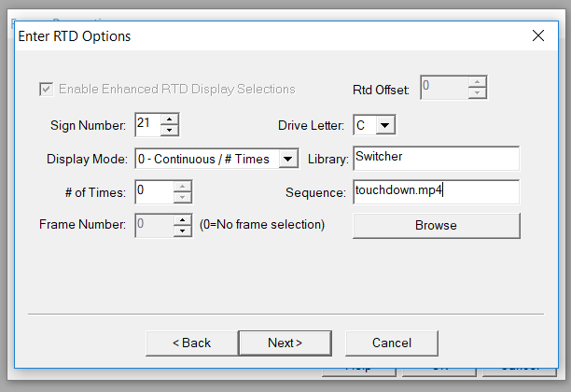Click the Library label
The width and height of the screenshot is (571, 392).
(x=328, y=159)
